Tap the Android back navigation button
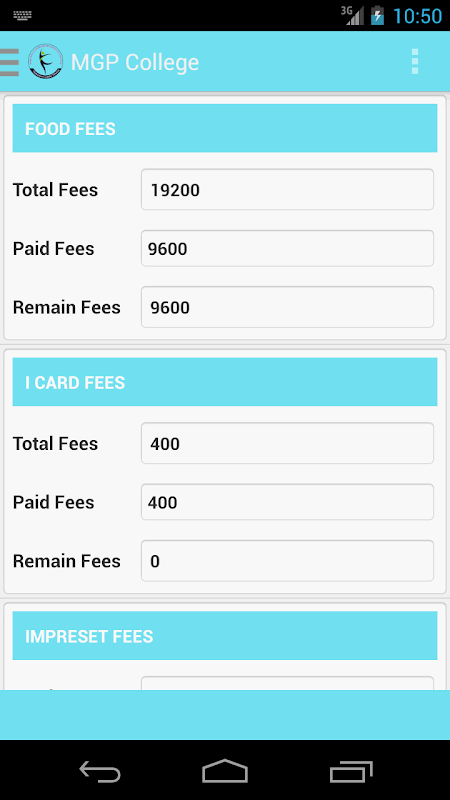The image size is (450, 800). coord(100,770)
